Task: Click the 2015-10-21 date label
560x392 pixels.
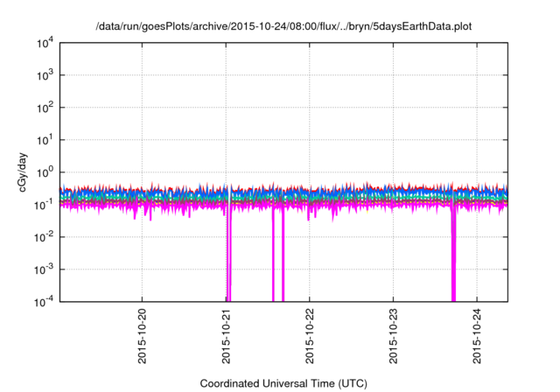Action: click(x=226, y=336)
